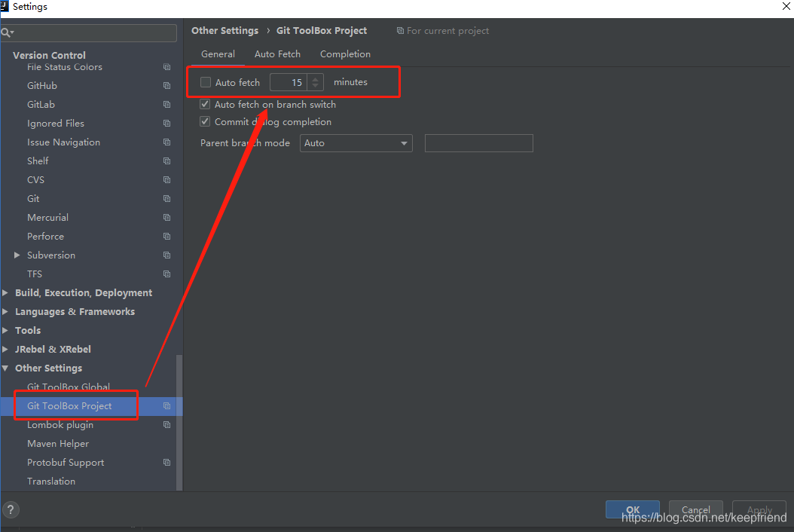Screen dimensions: 794x532
Task: Click project-level icon beside Subversion
Action: pyautogui.click(x=166, y=255)
